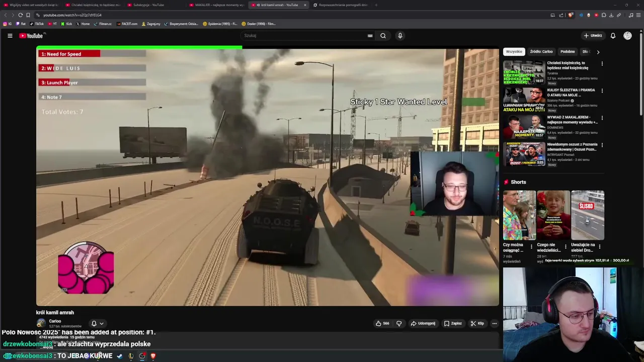Open the on-screen keyboard icon in search
The width and height of the screenshot is (644, 362).
click(x=370, y=36)
